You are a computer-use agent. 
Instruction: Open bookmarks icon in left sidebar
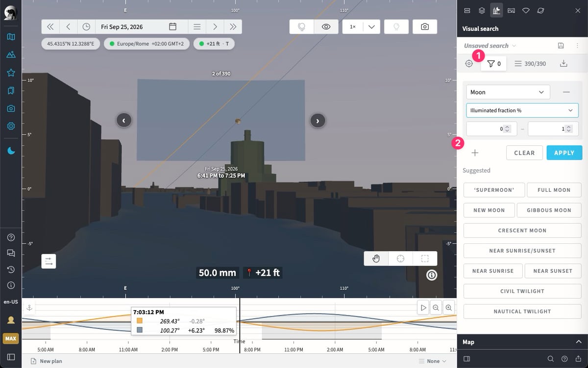pos(11,90)
